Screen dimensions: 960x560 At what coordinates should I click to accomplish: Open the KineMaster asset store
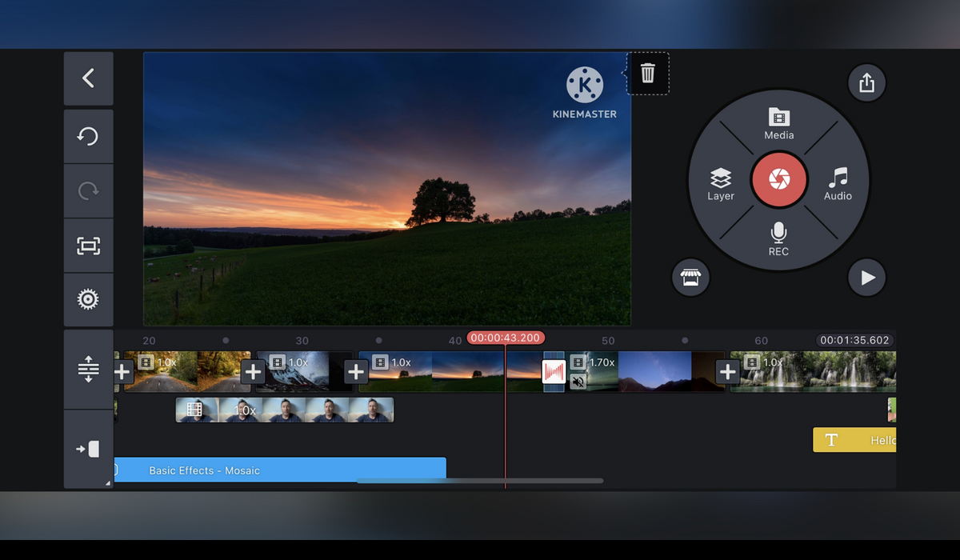[x=690, y=278]
